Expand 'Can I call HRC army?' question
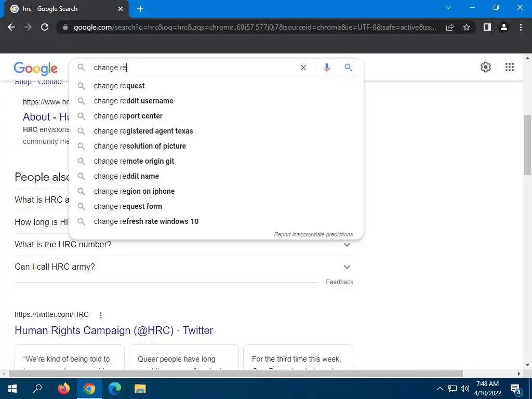The width and height of the screenshot is (532, 399). tap(183, 267)
